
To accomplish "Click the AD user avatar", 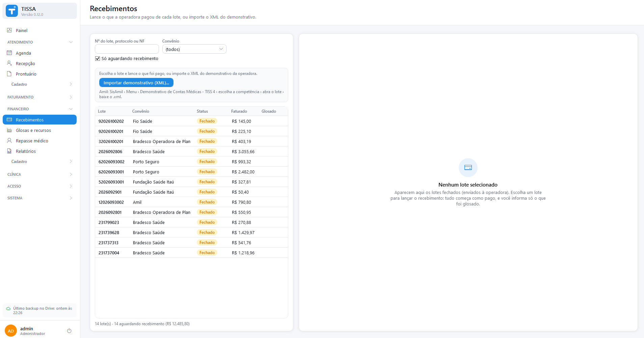I will pos(11,331).
